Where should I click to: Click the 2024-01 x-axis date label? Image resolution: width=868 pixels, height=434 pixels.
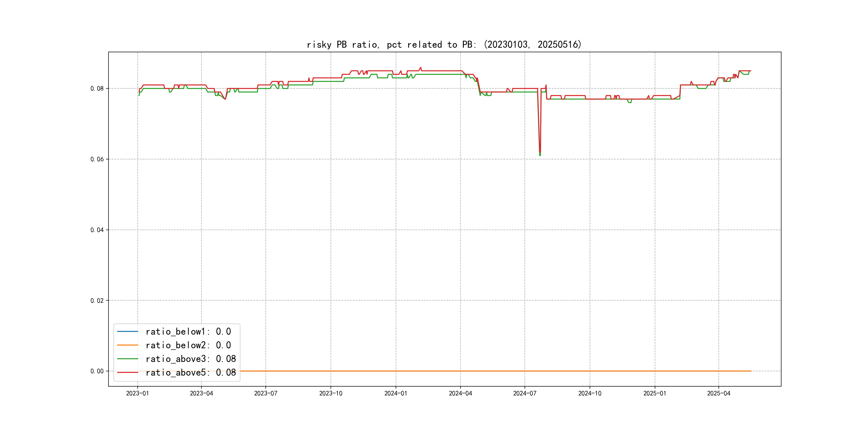[x=396, y=393]
